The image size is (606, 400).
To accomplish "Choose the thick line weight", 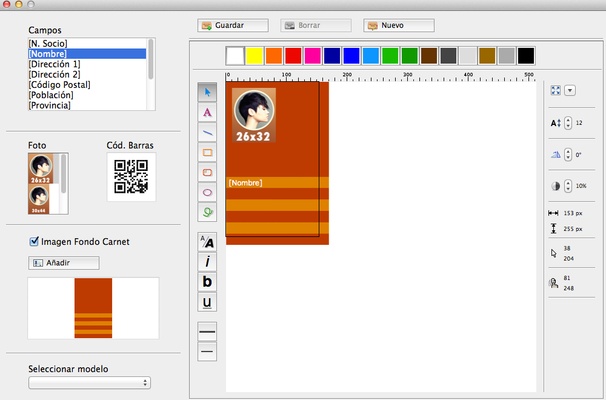I will click(x=207, y=332).
